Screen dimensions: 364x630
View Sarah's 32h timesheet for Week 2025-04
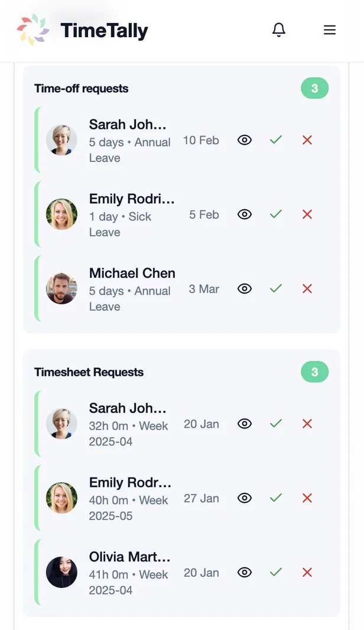(x=245, y=424)
